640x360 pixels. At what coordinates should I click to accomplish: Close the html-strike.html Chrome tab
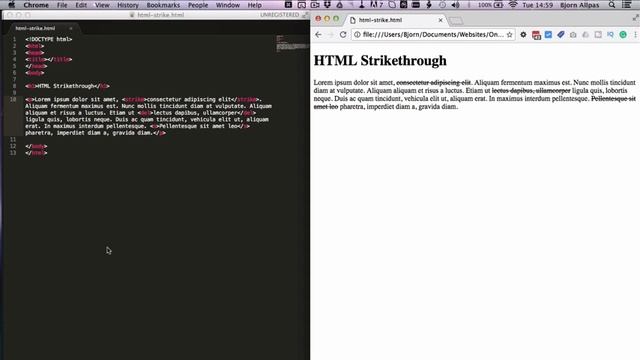pos(440,20)
